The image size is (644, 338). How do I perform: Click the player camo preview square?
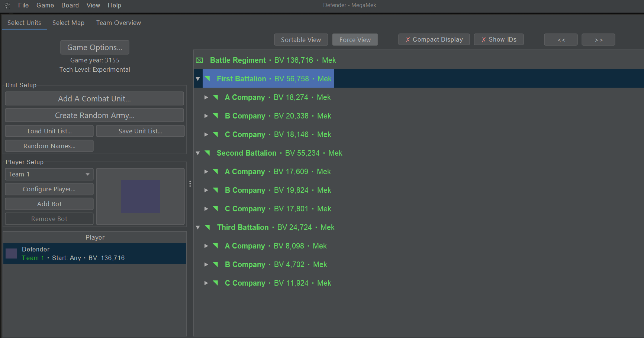[140, 196]
